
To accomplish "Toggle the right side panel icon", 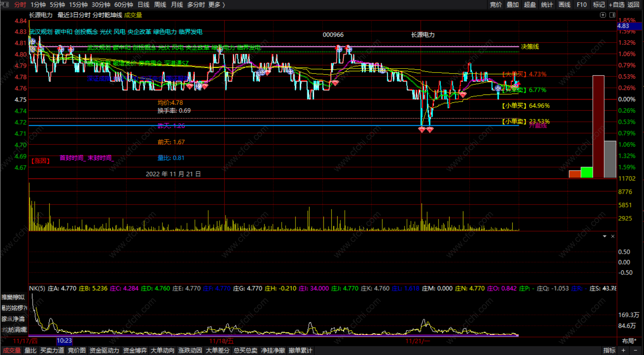I will [612, 15].
